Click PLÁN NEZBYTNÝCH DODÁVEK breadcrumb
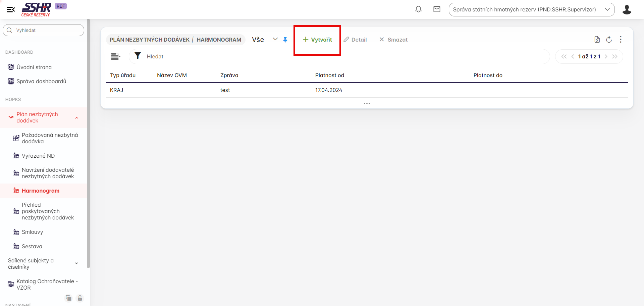The height and width of the screenshot is (306, 644). pos(149,40)
